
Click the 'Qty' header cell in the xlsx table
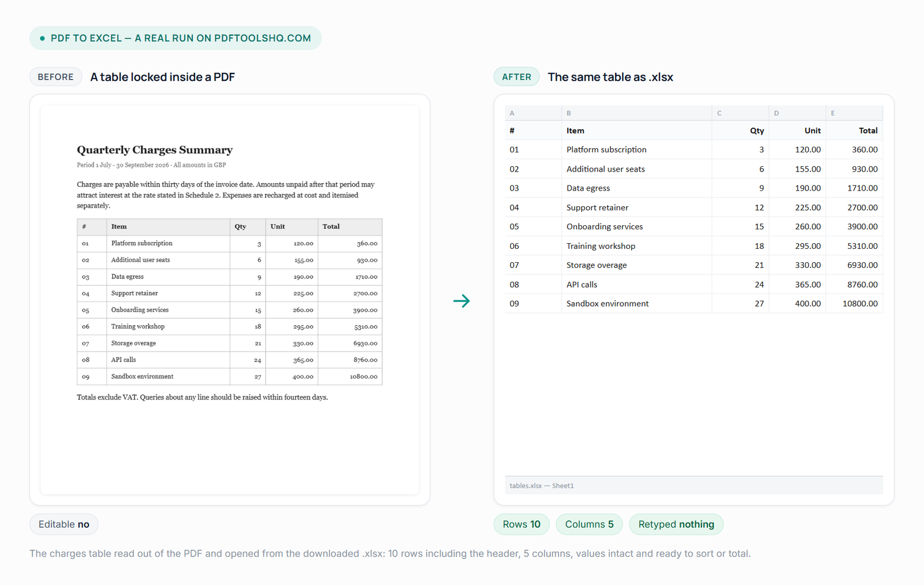click(740, 131)
